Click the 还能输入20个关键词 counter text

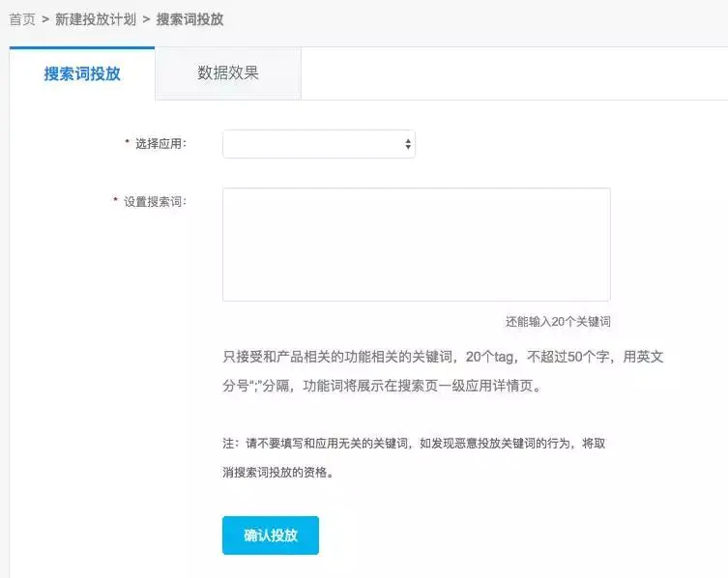(x=558, y=321)
